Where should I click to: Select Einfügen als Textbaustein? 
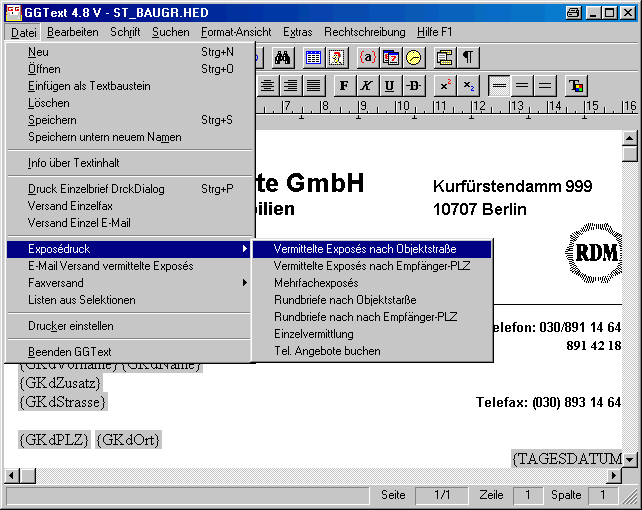(130, 86)
